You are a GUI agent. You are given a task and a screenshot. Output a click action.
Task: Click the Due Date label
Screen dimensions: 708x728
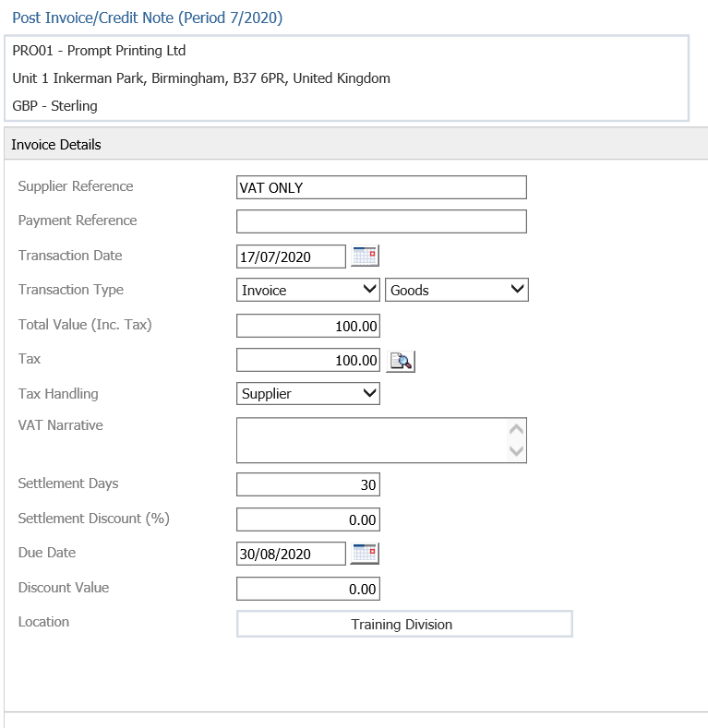[x=47, y=553]
